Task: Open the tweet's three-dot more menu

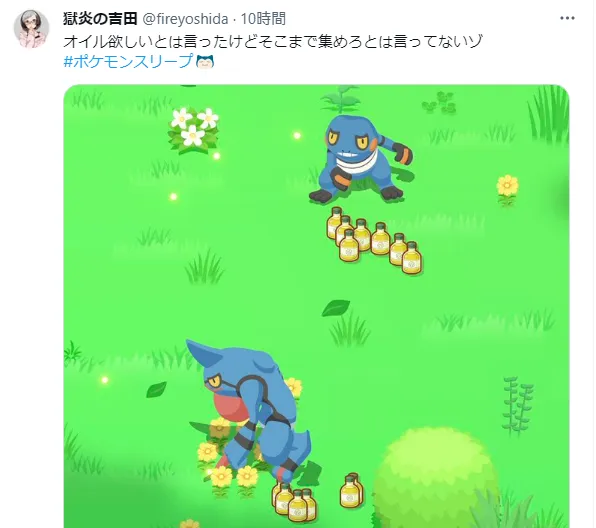Action: click(x=567, y=18)
